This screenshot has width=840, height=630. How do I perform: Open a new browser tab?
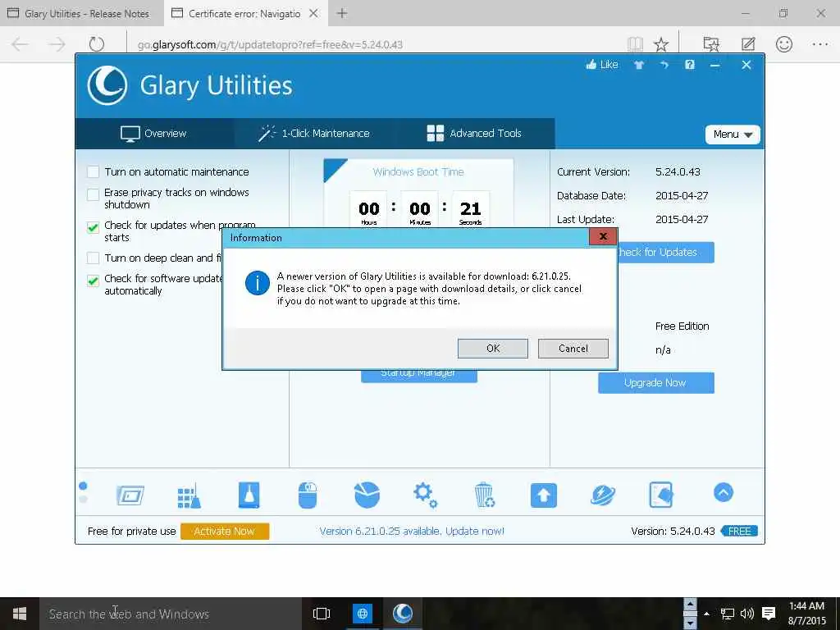(x=342, y=13)
